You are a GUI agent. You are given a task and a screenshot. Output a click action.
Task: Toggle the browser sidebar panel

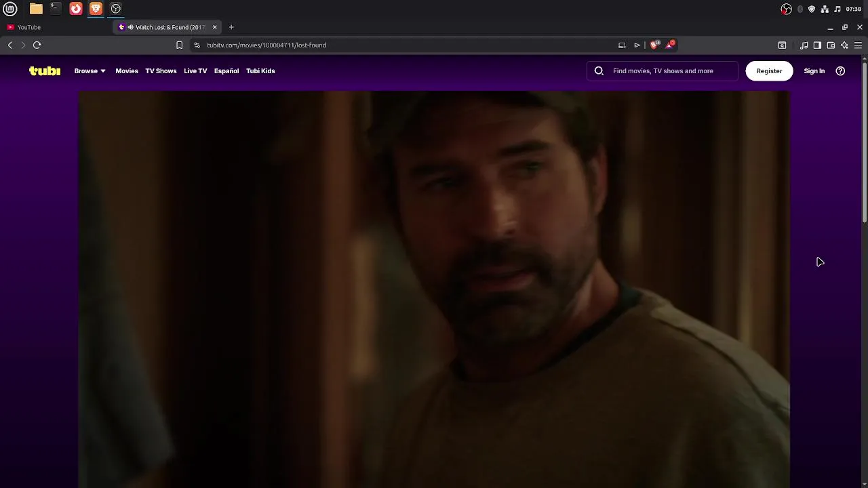pos(817,45)
